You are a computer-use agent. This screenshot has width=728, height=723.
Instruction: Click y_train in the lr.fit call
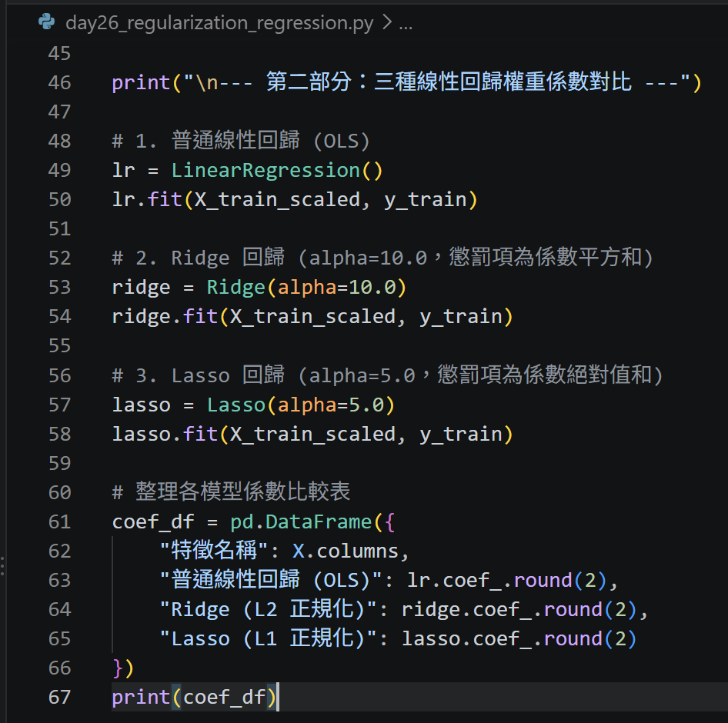pos(425,199)
